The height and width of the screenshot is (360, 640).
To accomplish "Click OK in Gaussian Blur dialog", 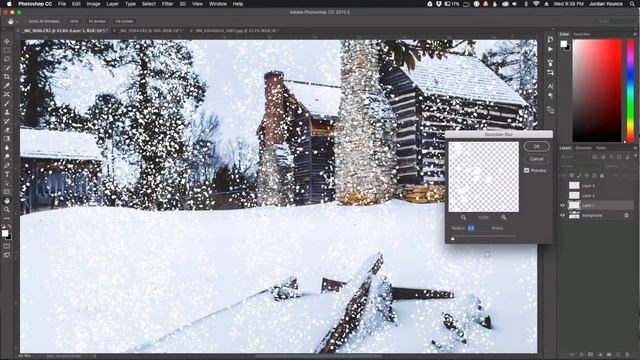I will [537, 147].
